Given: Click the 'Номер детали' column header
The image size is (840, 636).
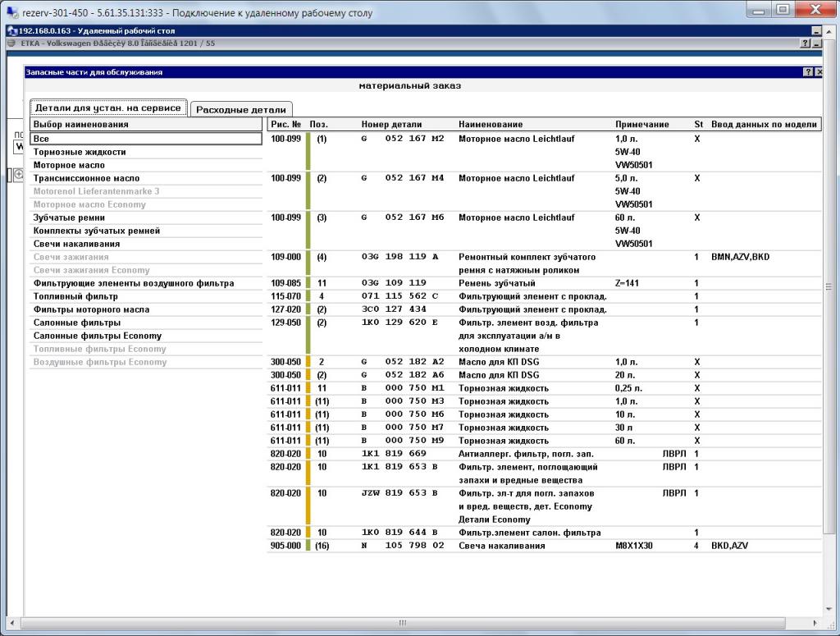Looking at the screenshot, I should tap(391, 124).
